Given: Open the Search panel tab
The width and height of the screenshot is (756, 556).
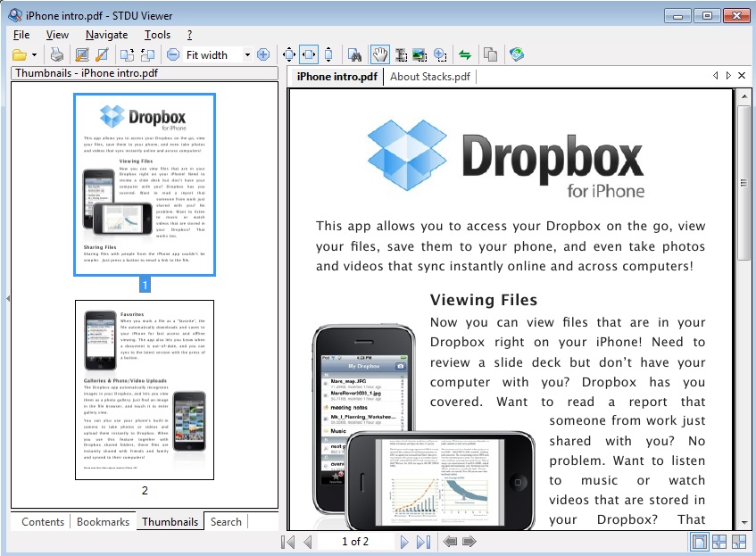Looking at the screenshot, I should pos(226,522).
